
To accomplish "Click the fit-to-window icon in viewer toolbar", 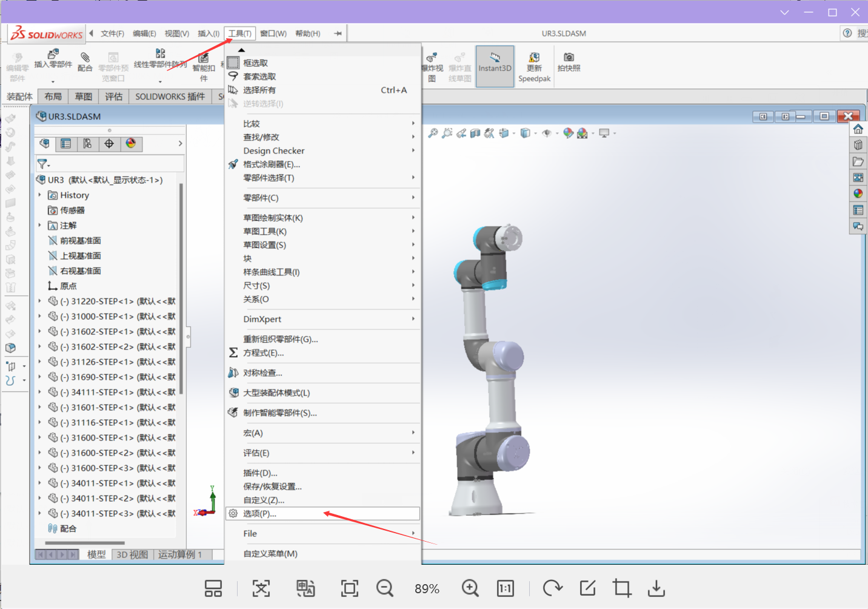I will [350, 588].
